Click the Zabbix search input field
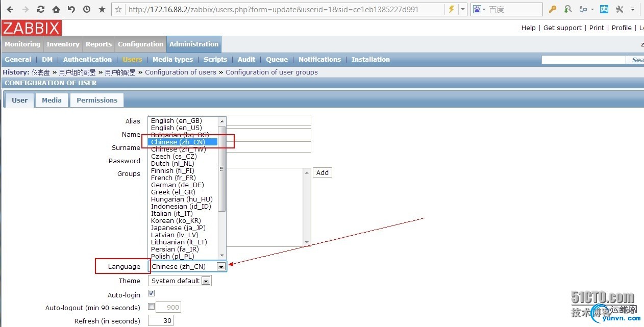Viewport: 644px width, 327px height. coord(583,60)
